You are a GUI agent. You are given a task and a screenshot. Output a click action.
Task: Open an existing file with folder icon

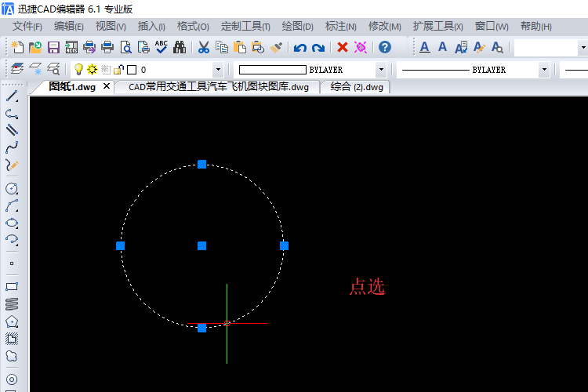(35, 48)
